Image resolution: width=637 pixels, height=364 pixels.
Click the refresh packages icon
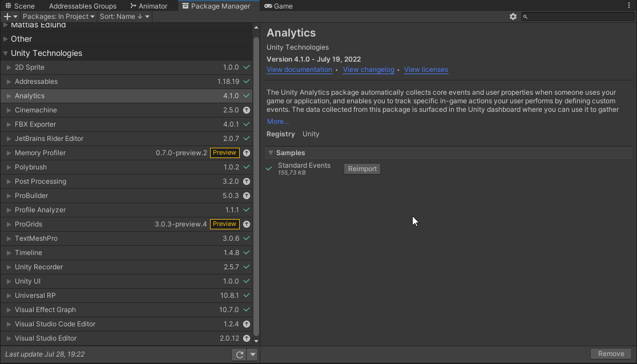tap(239, 355)
